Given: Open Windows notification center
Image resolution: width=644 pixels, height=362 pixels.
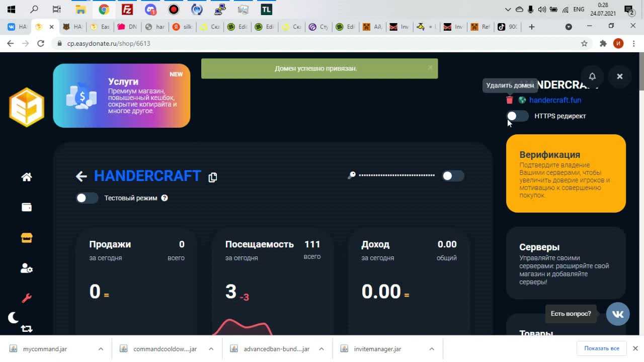Looking at the screenshot, I should 629,9.
